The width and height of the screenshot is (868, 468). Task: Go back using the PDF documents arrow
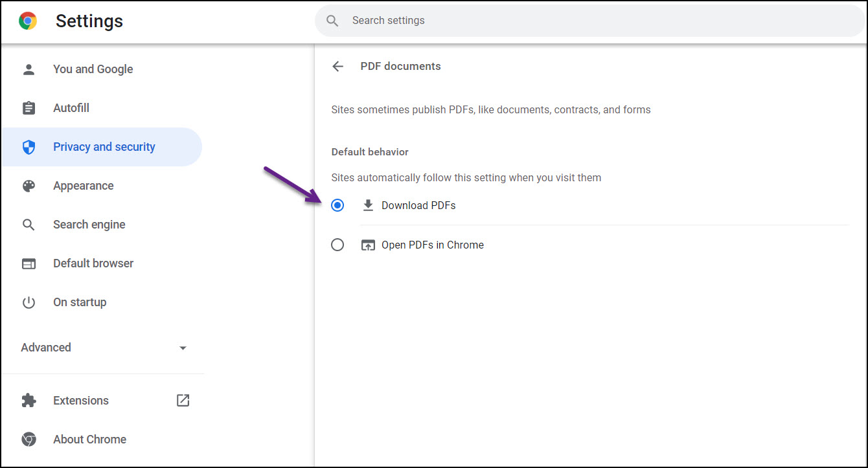click(x=337, y=66)
